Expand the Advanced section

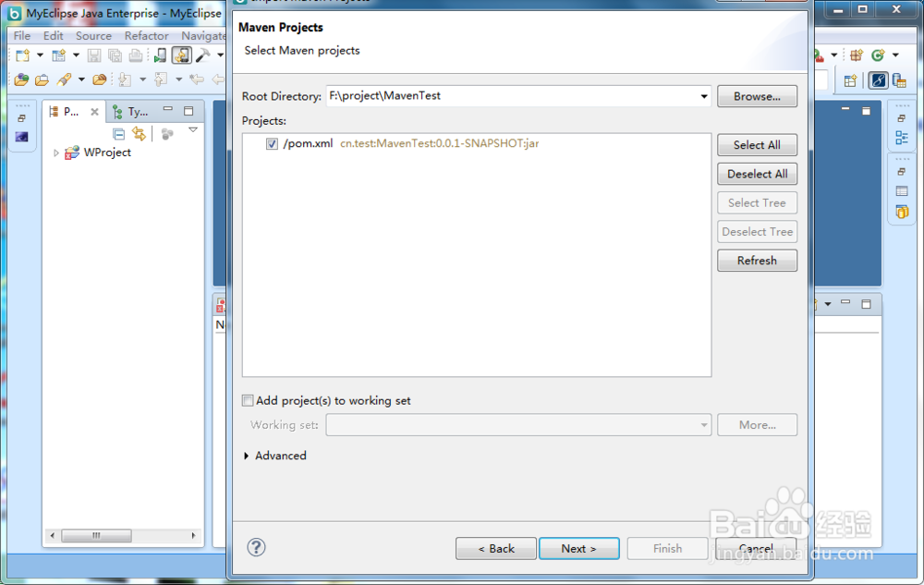[x=247, y=456]
